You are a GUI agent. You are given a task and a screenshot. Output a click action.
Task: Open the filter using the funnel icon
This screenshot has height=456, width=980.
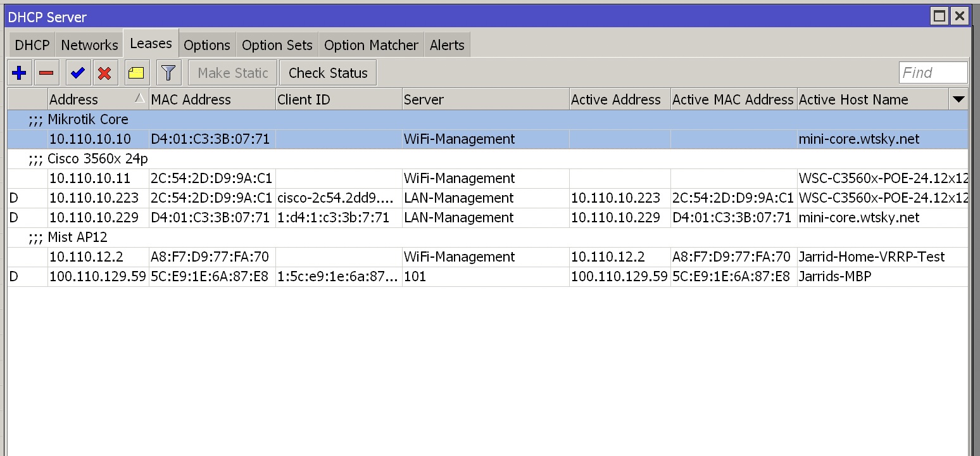coord(167,72)
